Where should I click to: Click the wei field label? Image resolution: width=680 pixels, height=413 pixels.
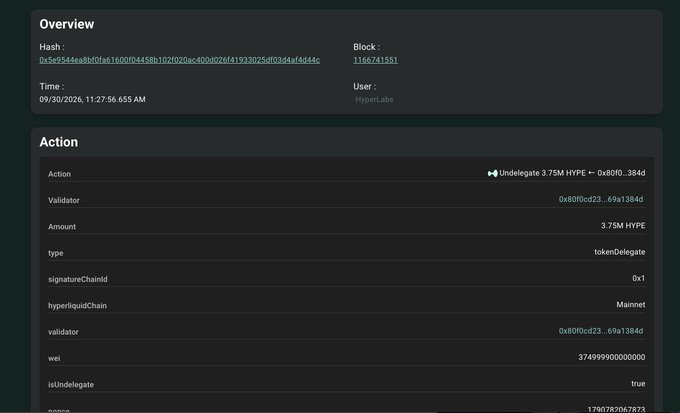coord(54,358)
